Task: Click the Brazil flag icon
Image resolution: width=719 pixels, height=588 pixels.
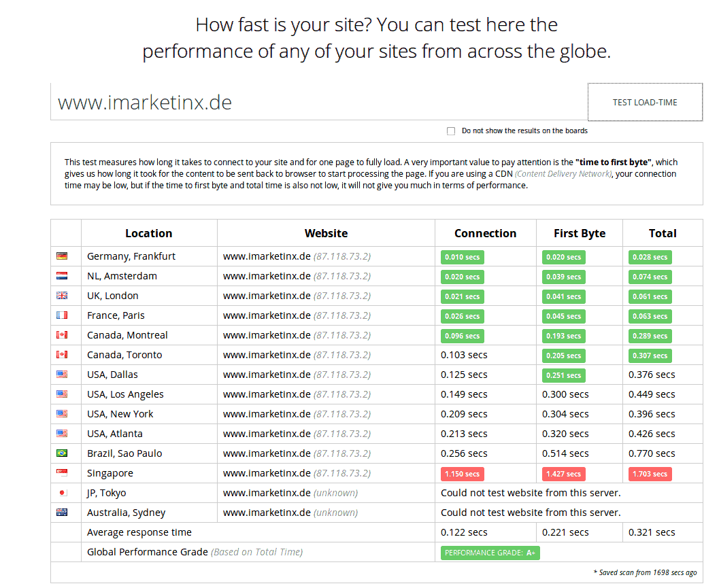Action: pyautogui.click(x=62, y=453)
